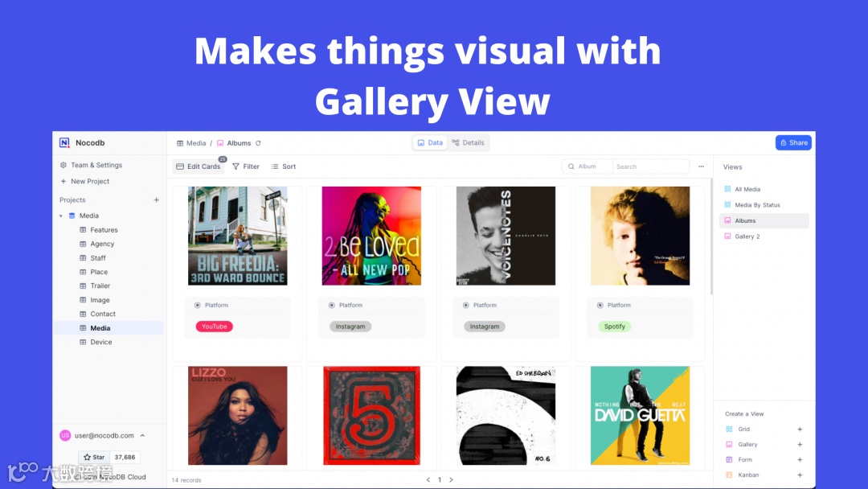The height and width of the screenshot is (489, 868).
Task: Expand the user@nocodb.com account menu
Action: point(142,435)
